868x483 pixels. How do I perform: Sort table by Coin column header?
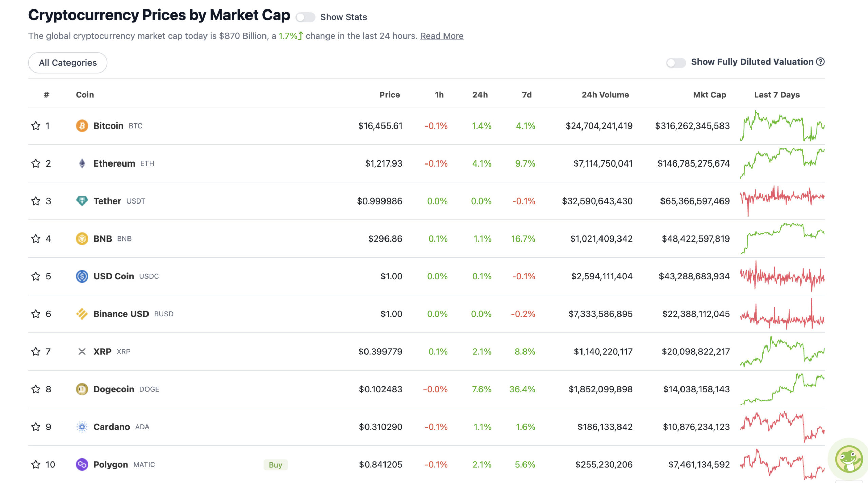point(85,95)
